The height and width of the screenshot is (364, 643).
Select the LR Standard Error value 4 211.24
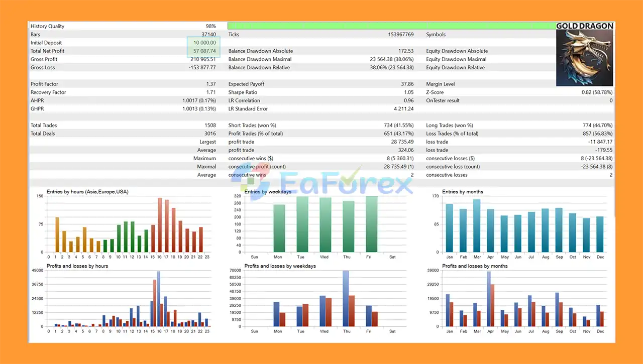coord(404,108)
